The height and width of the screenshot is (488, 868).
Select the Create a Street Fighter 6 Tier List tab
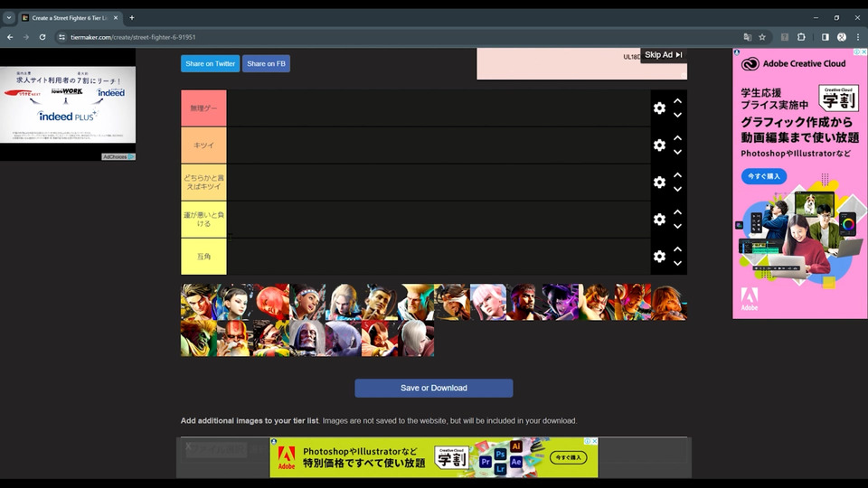tap(70, 18)
